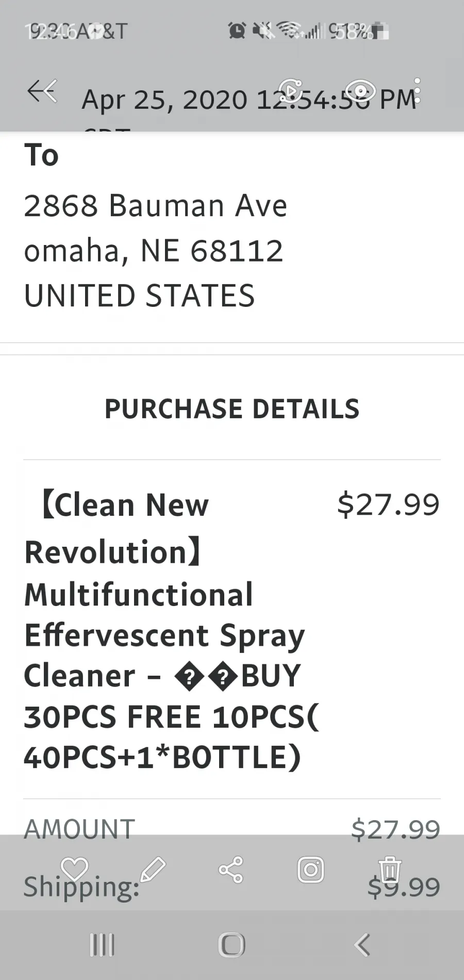
Task: Edit the image with the pencil icon
Action: coord(153,870)
